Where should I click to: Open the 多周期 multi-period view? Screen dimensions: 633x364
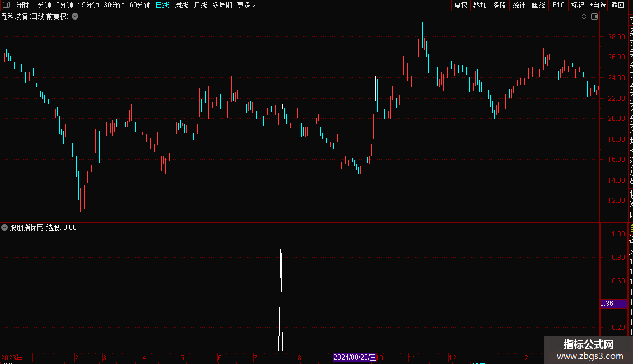pos(222,5)
